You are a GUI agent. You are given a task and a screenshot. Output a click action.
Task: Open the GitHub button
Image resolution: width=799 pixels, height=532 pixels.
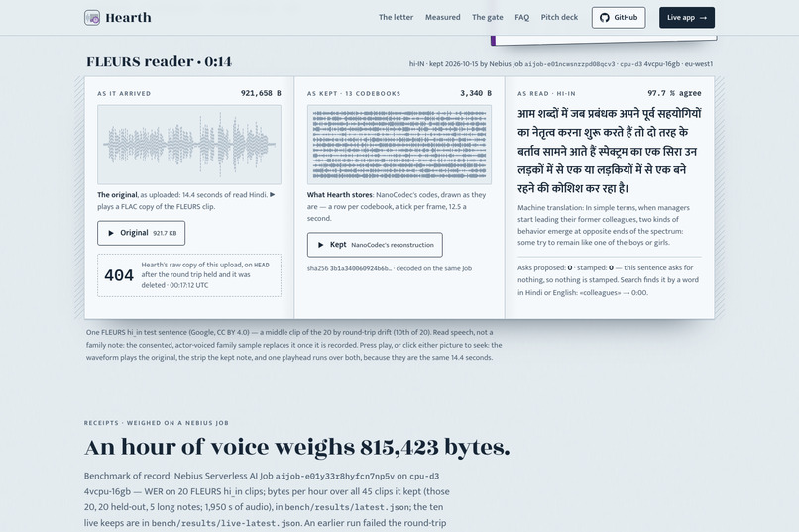tap(619, 17)
